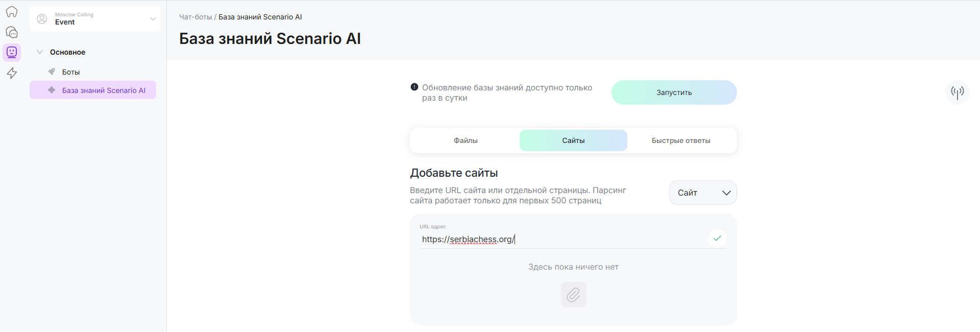Screen dimensions: 980x332
Task: Click the broadcast antenna icon on right
Action: click(x=957, y=92)
